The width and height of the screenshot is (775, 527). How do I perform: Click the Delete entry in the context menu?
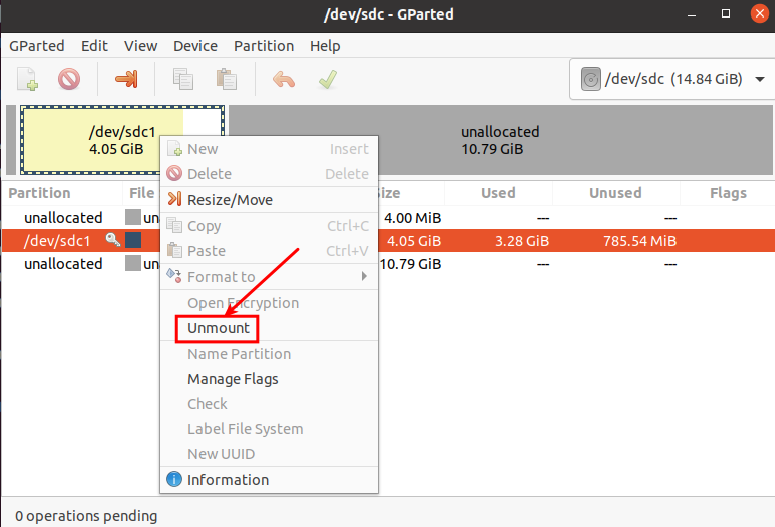tap(269, 174)
